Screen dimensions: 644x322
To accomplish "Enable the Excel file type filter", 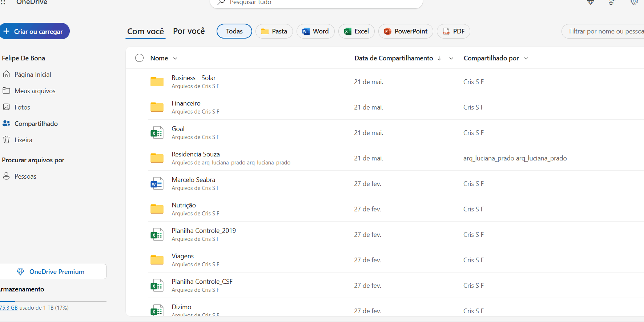I will [357, 31].
